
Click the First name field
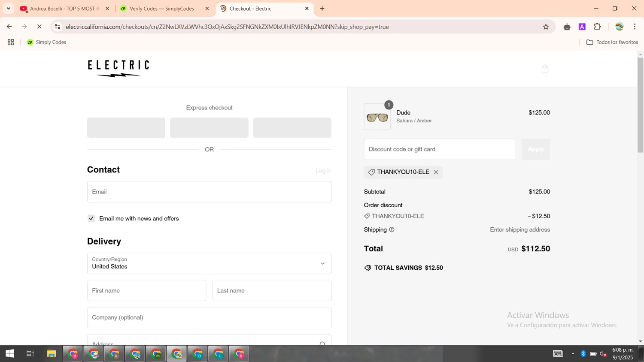click(x=146, y=290)
